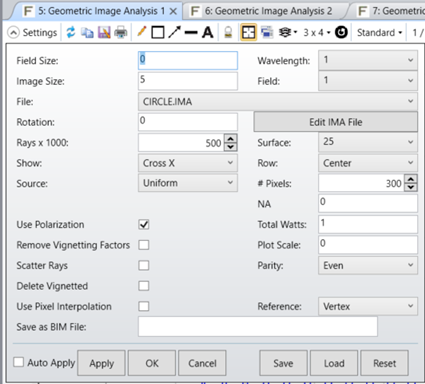The height and width of the screenshot is (384, 425).
Task: Increase the Rays x 1000 stepper value
Action: click(x=231, y=138)
